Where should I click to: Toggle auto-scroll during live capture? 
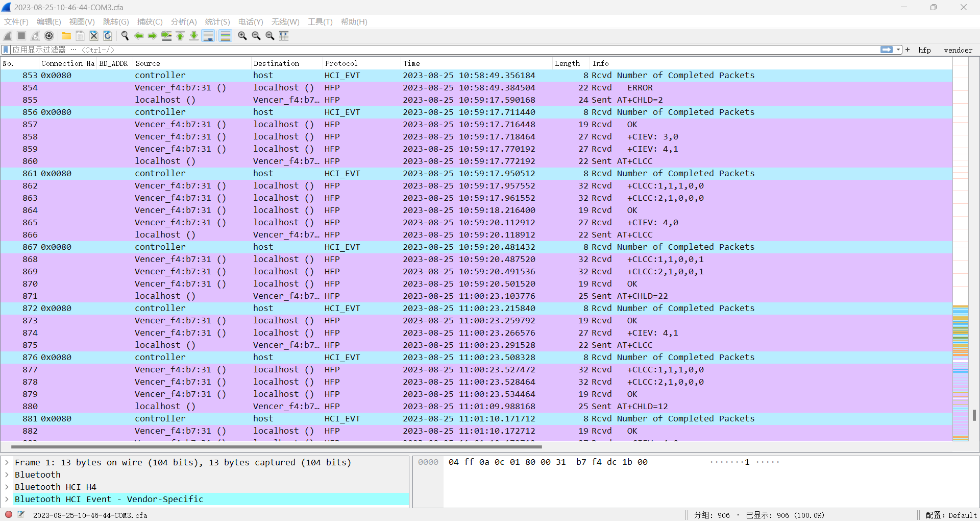(x=208, y=36)
